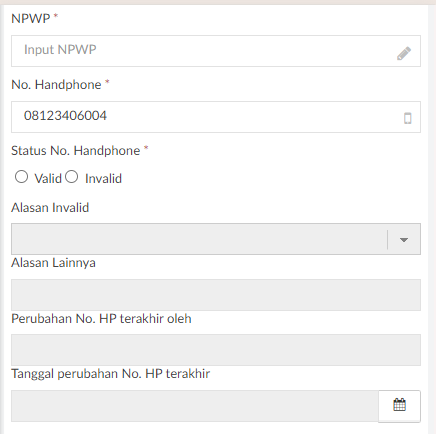Select the Invalid radio button
Image resolution: width=436 pixels, height=434 pixels.
72,177
